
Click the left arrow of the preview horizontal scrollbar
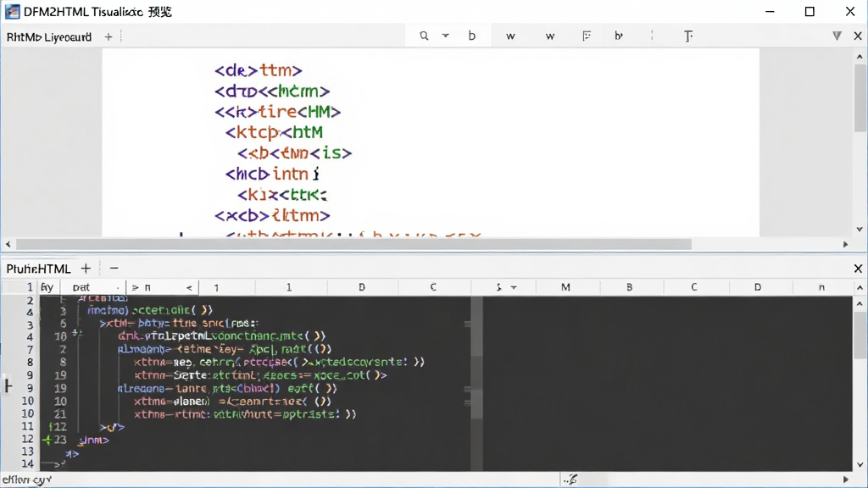point(8,244)
